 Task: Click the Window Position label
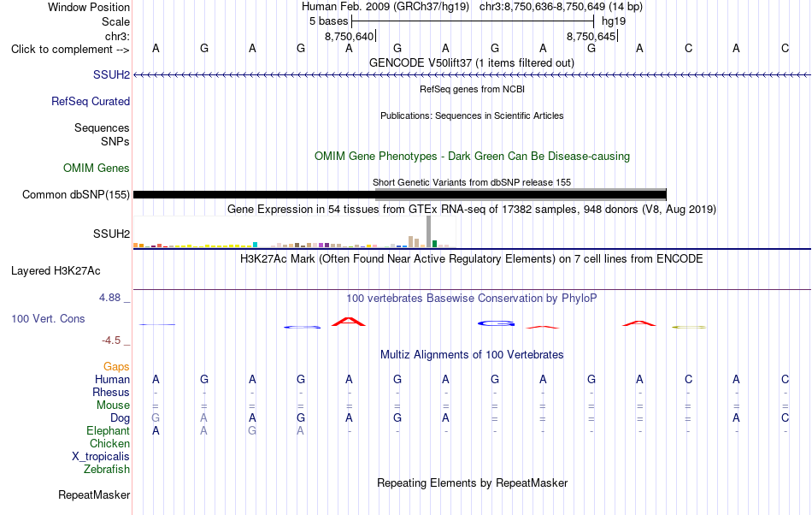[89, 7]
